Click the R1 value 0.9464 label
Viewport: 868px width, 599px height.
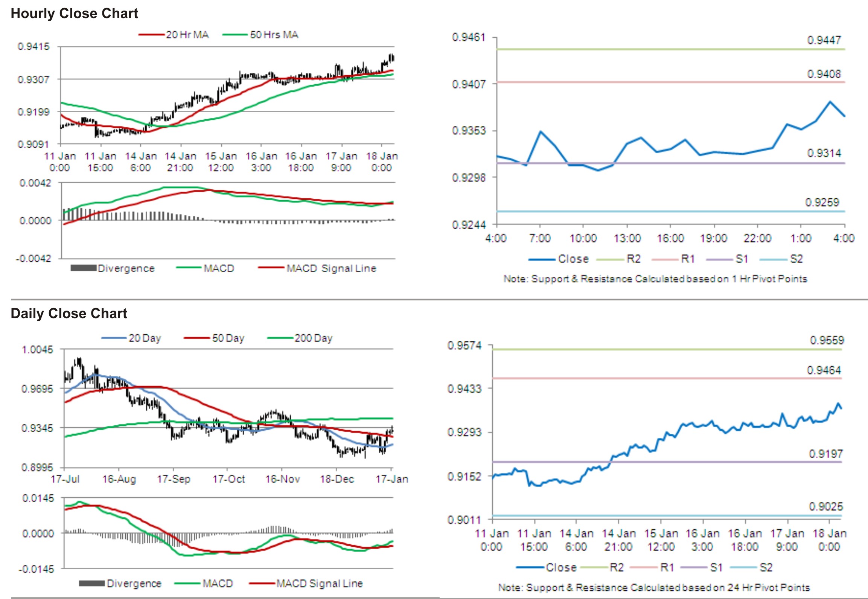[824, 370]
